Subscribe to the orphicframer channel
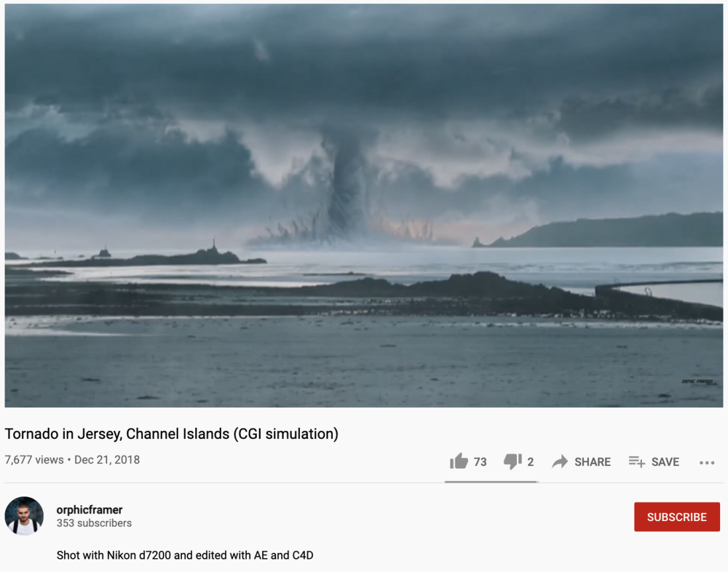Screen dimensions: 728x572 click(x=677, y=517)
